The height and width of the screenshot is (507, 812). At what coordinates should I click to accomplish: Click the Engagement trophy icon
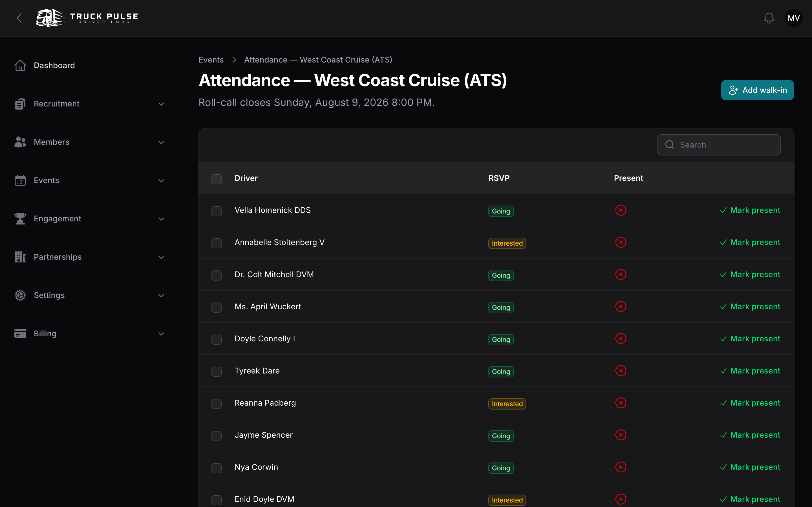(20, 219)
